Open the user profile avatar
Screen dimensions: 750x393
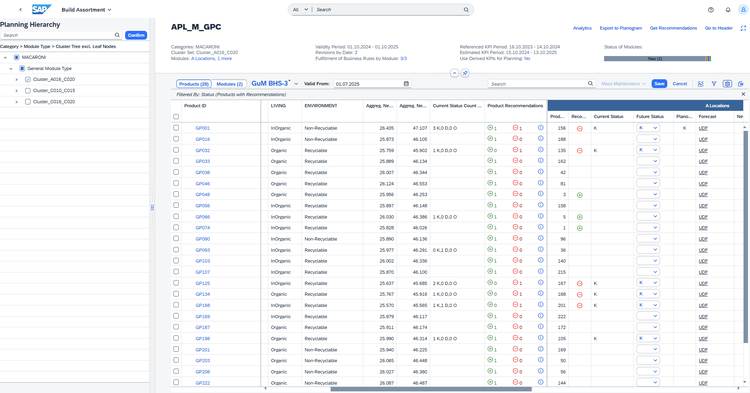coord(743,10)
